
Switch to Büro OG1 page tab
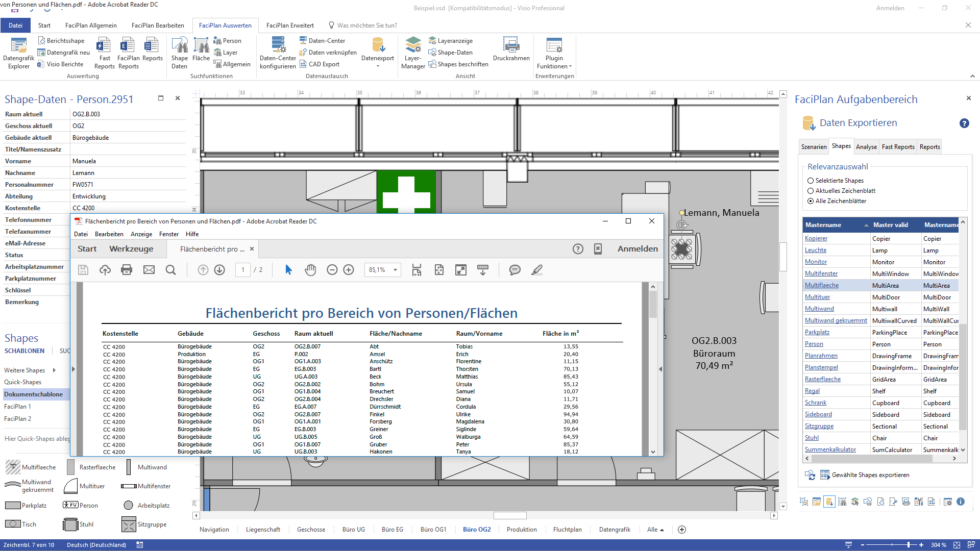pyautogui.click(x=433, y=530)
